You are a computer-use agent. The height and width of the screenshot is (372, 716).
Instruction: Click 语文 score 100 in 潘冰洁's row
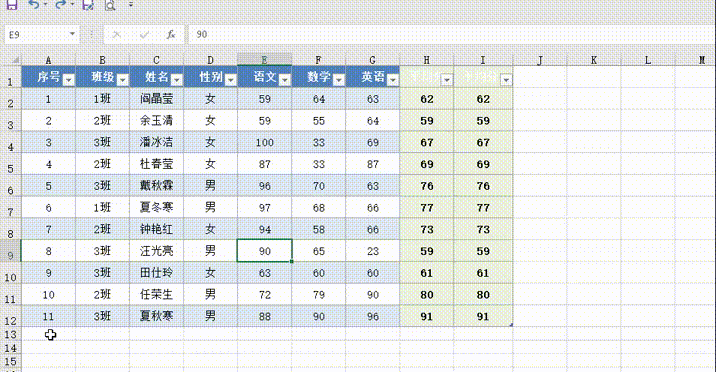[264, 142]
